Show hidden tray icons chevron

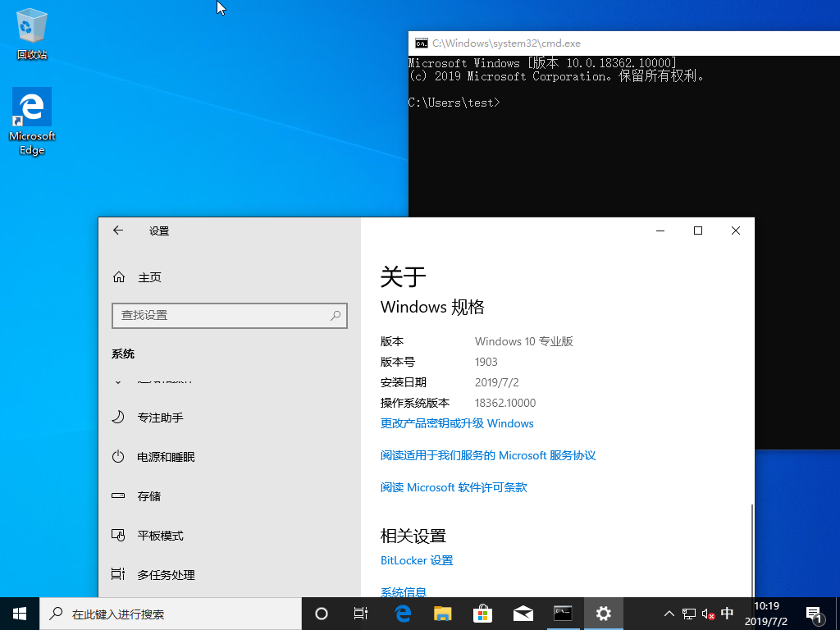pos(669,614)
